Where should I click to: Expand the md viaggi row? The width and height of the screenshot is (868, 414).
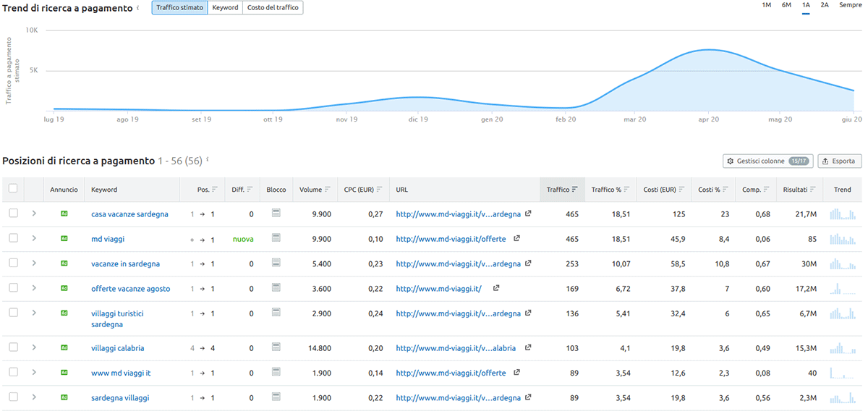coord(34,238)
